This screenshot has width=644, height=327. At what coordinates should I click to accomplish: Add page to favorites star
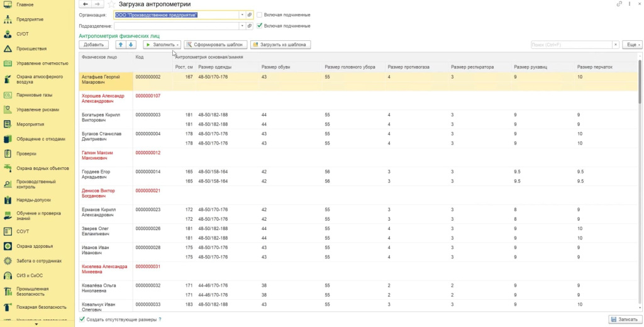(x=111, y=4)
